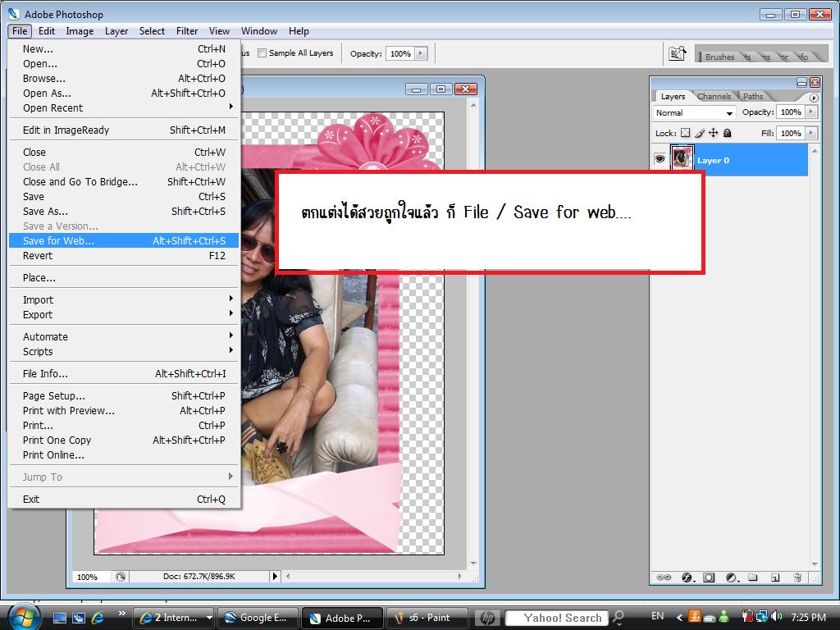The image size is (840, 630).
Task: Click the Switch between windows icon
Action: click(x=78, y=619)
